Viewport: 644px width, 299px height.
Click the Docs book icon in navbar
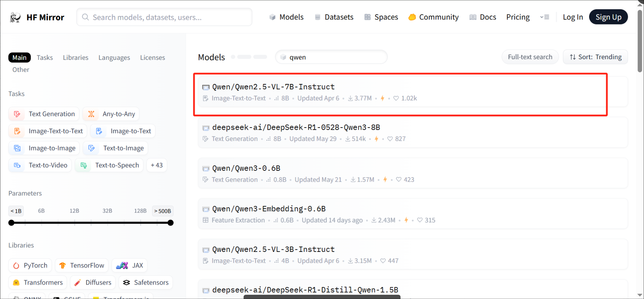[x=473, y=17]
